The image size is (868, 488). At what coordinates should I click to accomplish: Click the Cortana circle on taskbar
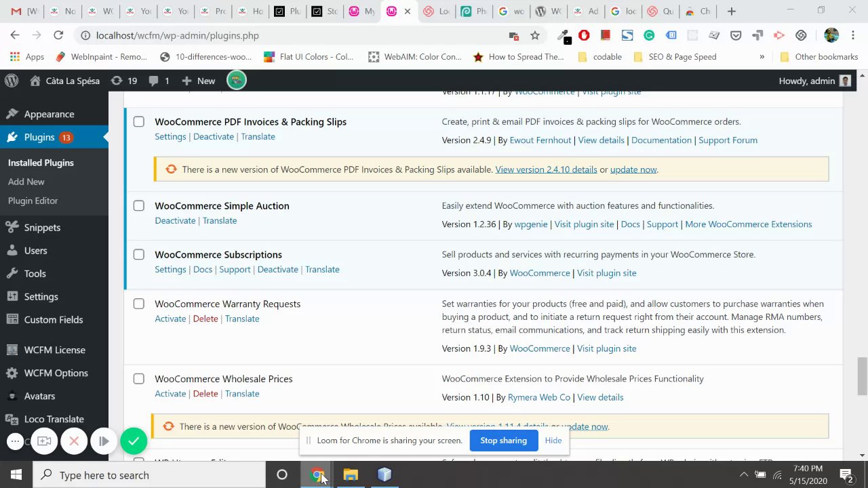click(x=282, y=475)
